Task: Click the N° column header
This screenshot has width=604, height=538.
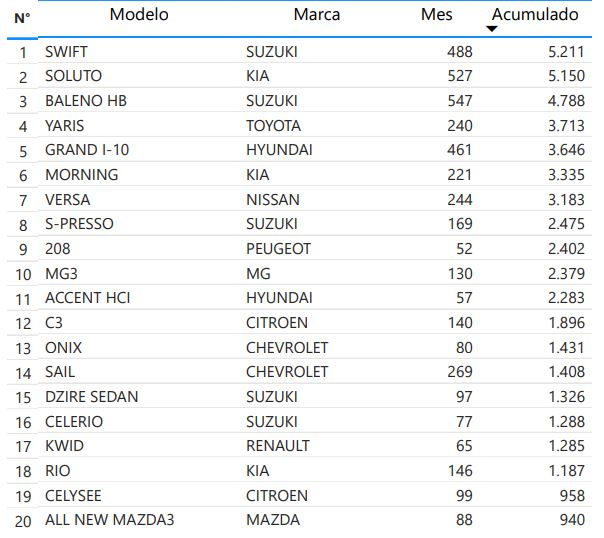Action: (x=22, y=18)
